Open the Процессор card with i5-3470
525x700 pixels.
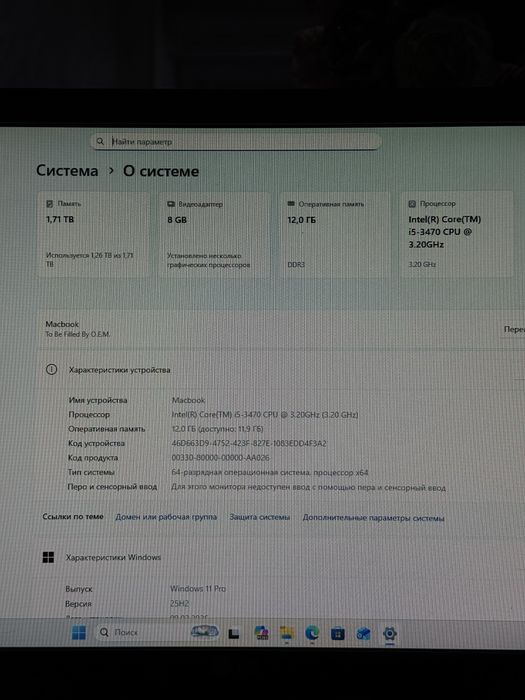point(457,235)
